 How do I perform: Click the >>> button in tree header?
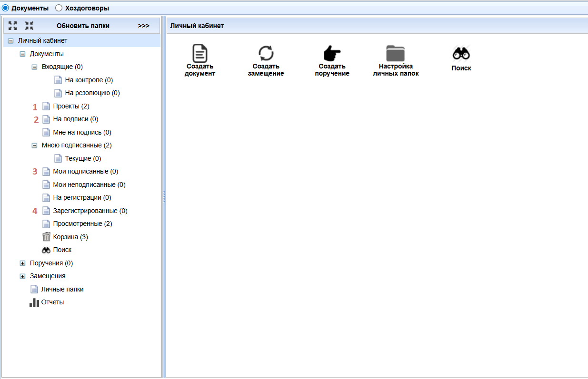[143, 26]
